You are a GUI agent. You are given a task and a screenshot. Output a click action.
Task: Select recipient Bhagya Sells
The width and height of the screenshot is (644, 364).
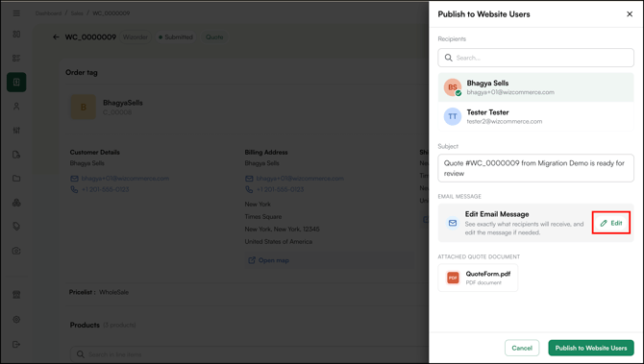coord(535,87)
